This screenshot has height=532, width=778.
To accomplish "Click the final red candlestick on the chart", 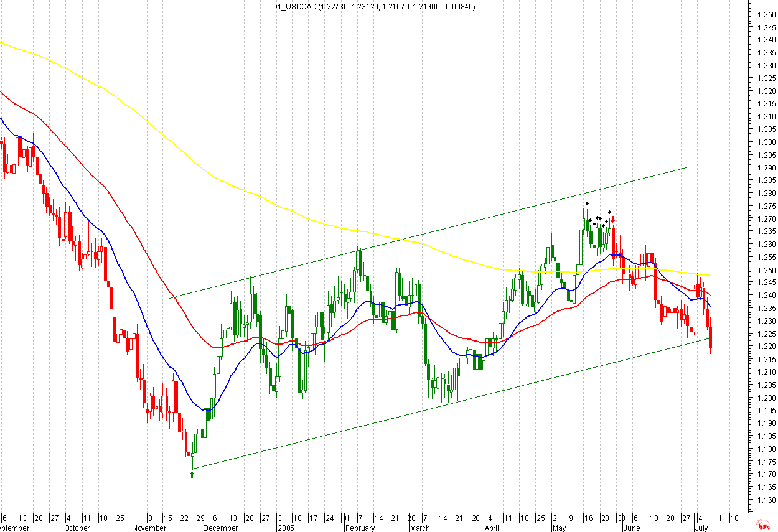I will click(x=710, y=336).
